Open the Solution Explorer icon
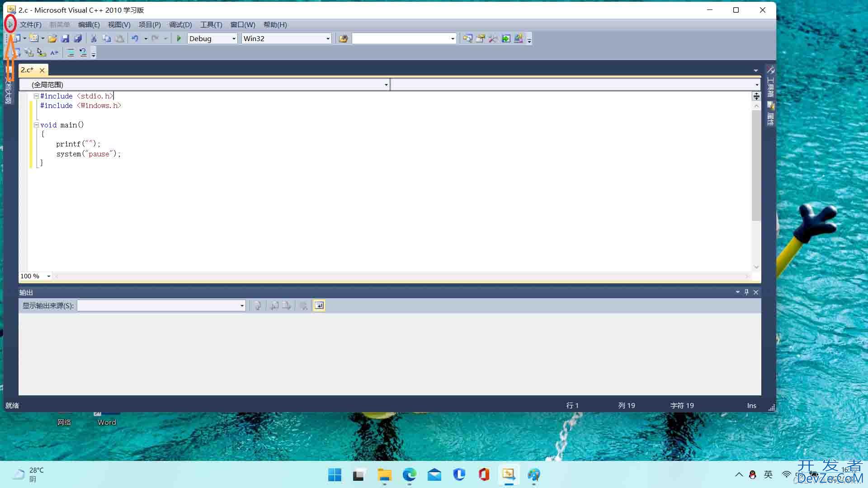 click(x=467, y=38)
